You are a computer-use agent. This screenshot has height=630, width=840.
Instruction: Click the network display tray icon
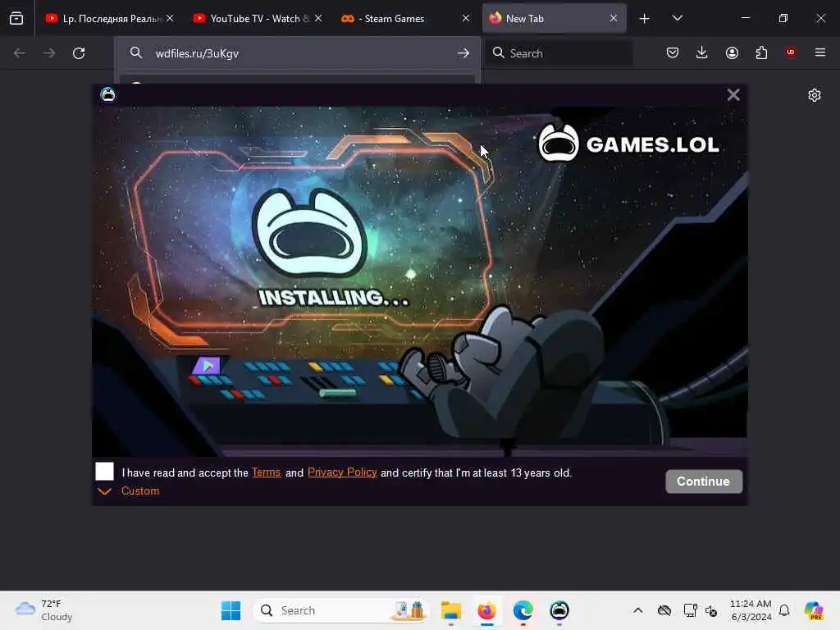click(690, 610)
